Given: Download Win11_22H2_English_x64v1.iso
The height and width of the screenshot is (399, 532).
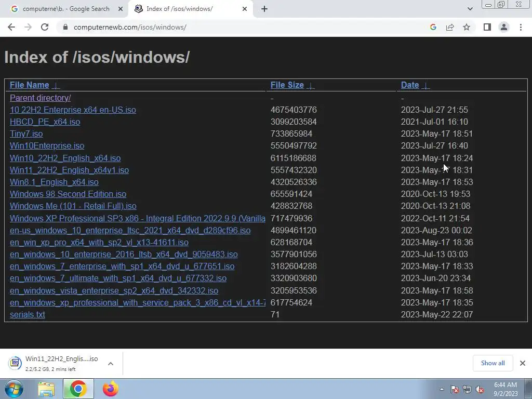Looking at the screenshot, I should 69,170.
